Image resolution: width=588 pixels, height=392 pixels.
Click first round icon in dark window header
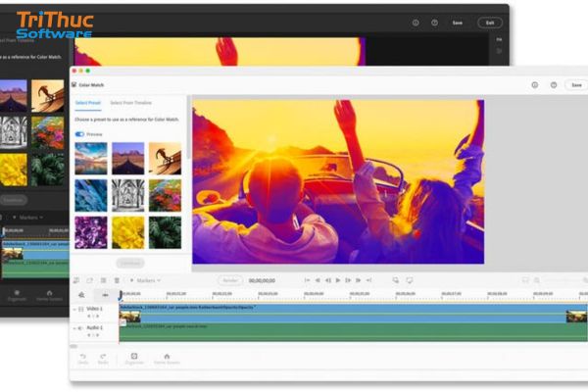click(416, 23)
